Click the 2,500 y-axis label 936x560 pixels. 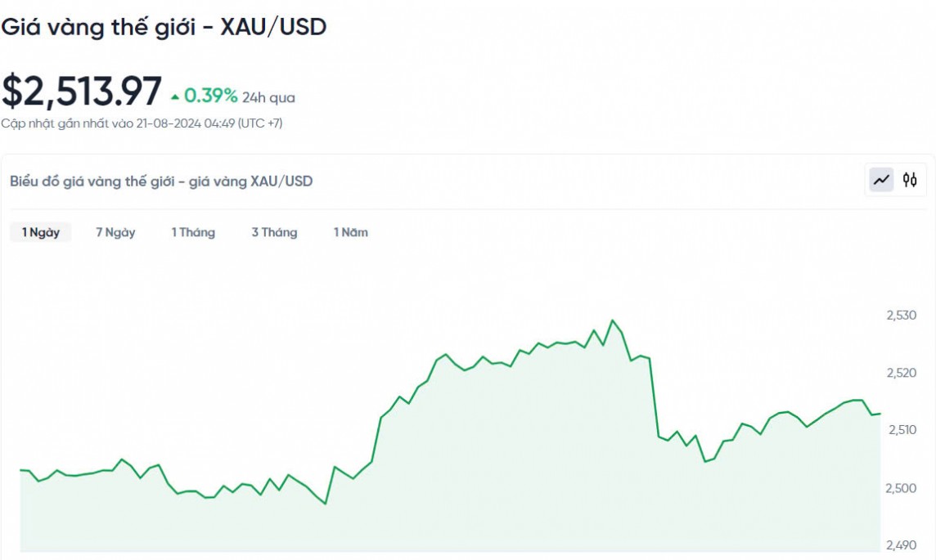point(901,488)
